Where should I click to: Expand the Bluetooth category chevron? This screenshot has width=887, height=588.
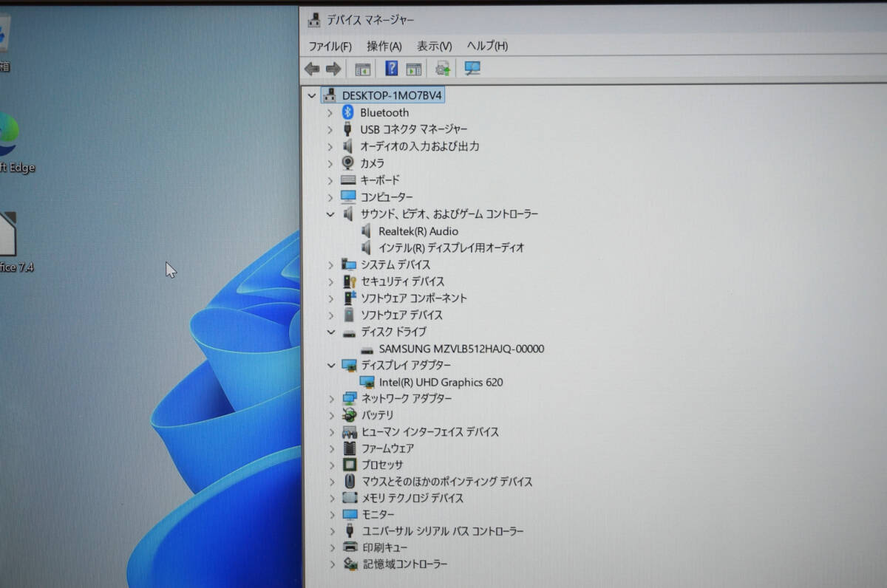[x=330, y=113]
